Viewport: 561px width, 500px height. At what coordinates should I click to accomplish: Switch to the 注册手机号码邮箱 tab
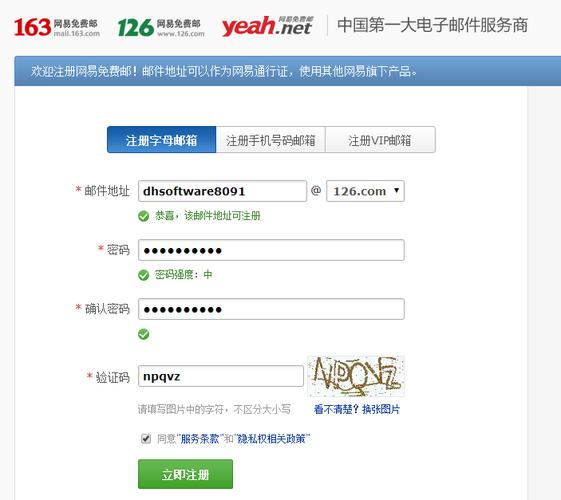(270, 140)
